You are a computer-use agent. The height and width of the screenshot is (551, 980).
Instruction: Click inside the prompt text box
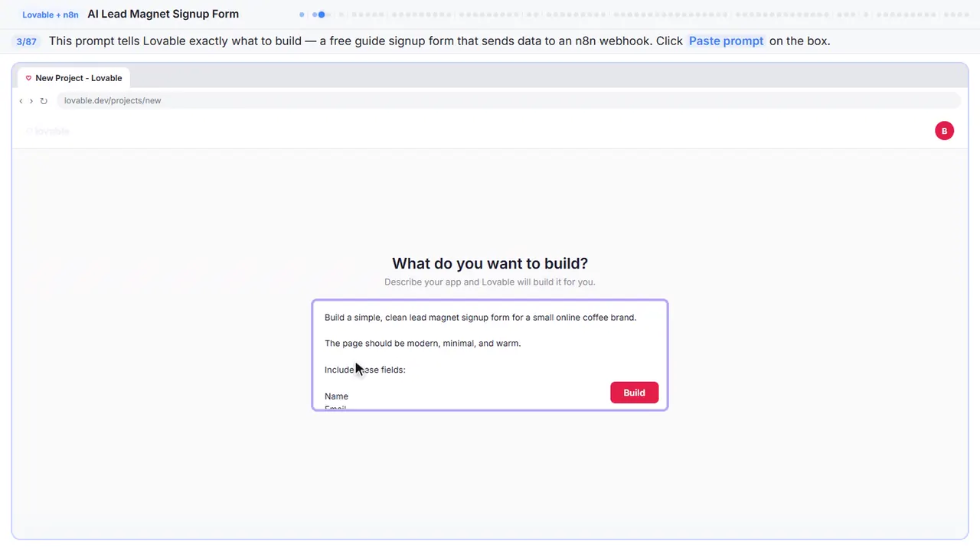(x=490, y=355)
